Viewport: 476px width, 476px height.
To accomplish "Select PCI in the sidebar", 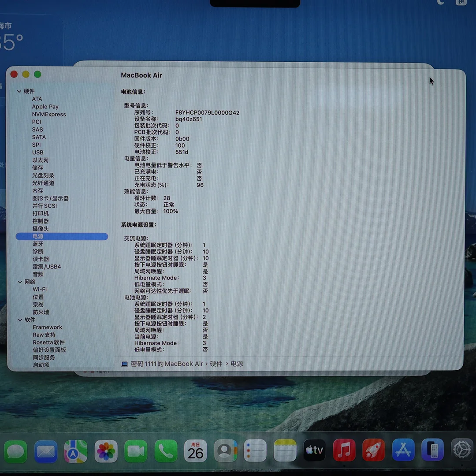I will coord(37,122).
